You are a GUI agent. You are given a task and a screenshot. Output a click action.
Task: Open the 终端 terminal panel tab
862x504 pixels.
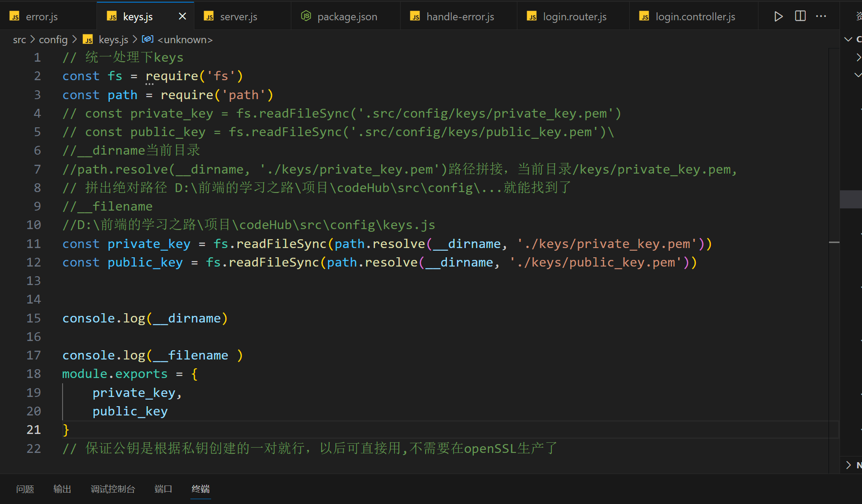point(201,489)
